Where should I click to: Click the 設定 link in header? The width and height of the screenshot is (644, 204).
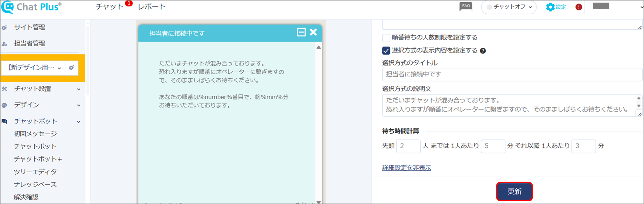561,7
